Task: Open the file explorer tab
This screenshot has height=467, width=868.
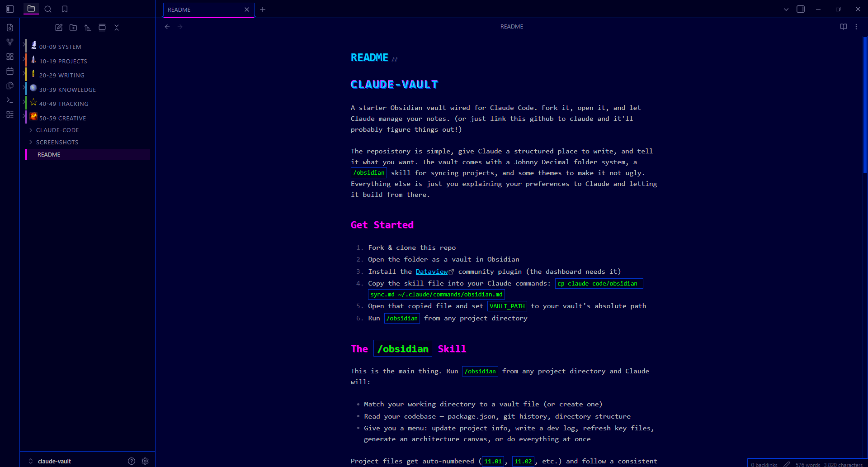Action: click(31, 9)
